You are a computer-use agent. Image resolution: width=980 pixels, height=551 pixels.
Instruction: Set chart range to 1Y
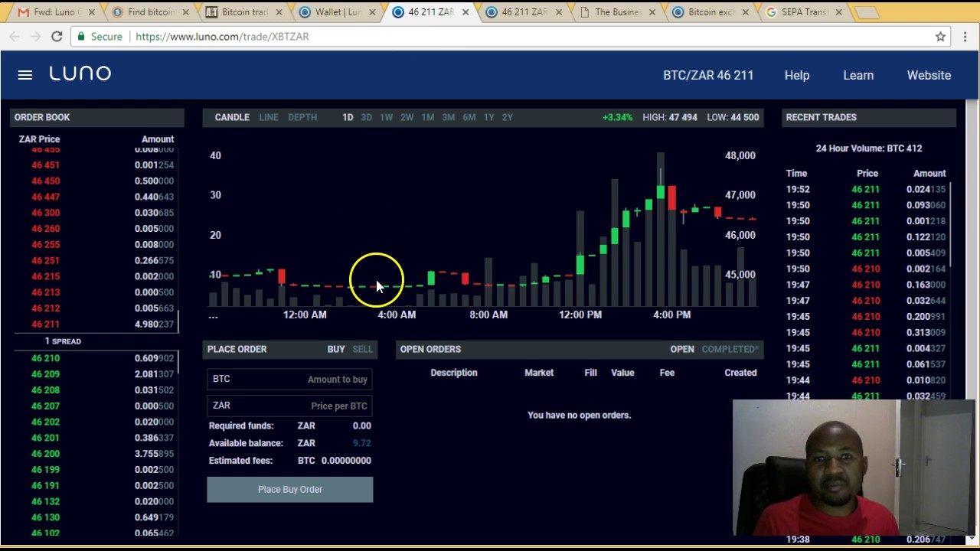[488, 117]
